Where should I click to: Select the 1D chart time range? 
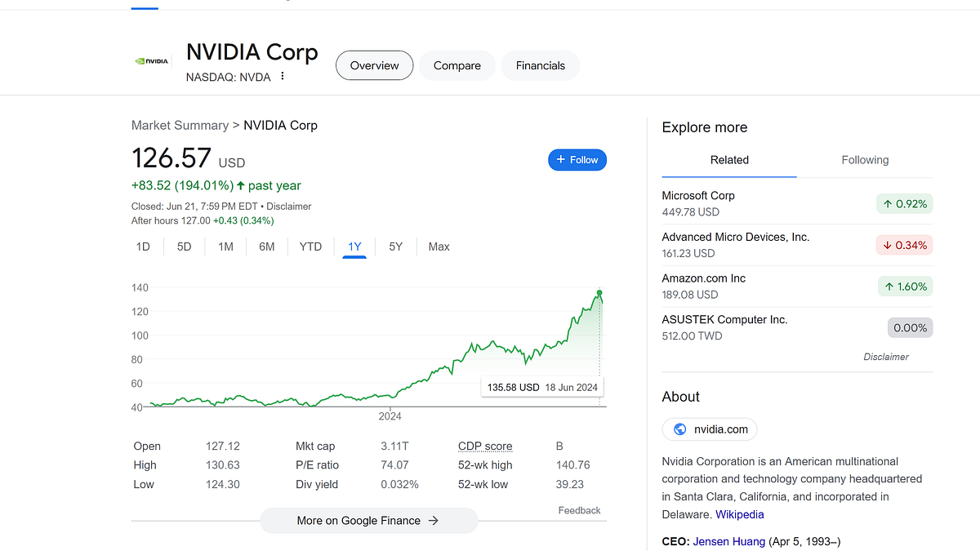point(142,246)
